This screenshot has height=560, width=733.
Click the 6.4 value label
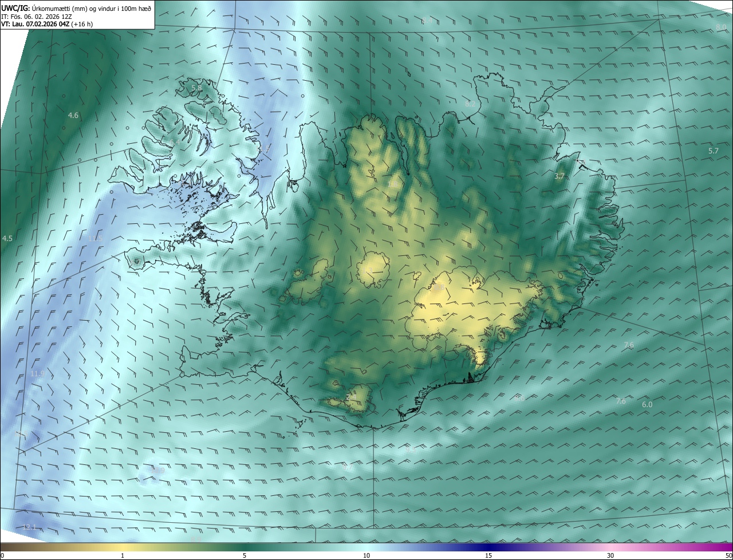pos(175,141)
